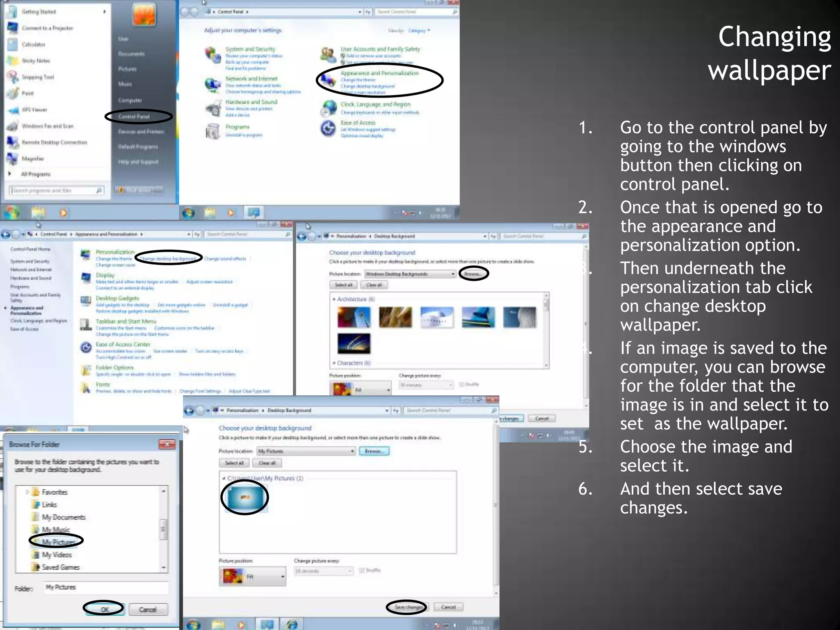
Task: Open the System and Security category icon
Action: click(x=213, y=55)
